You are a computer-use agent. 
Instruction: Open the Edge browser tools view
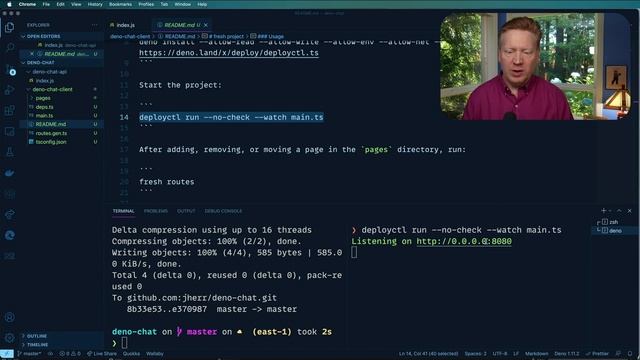pyautogui.click(x=9, y=236)
